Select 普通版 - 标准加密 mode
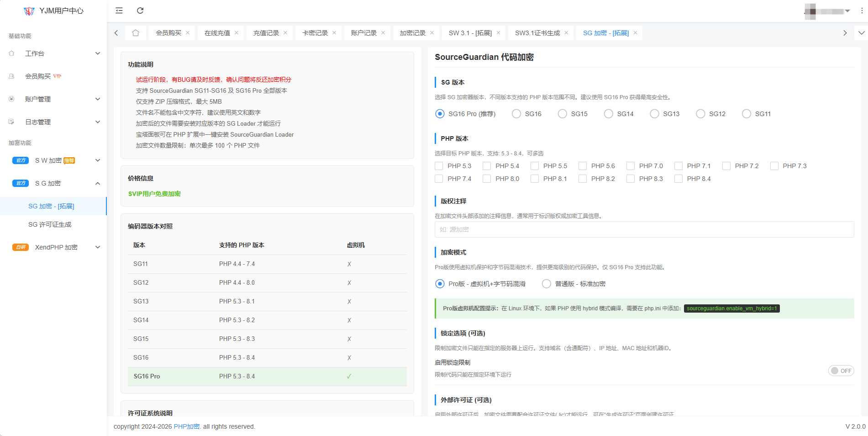Image resolution: width=868 pixels, height=436 pixels. point(547,284)
